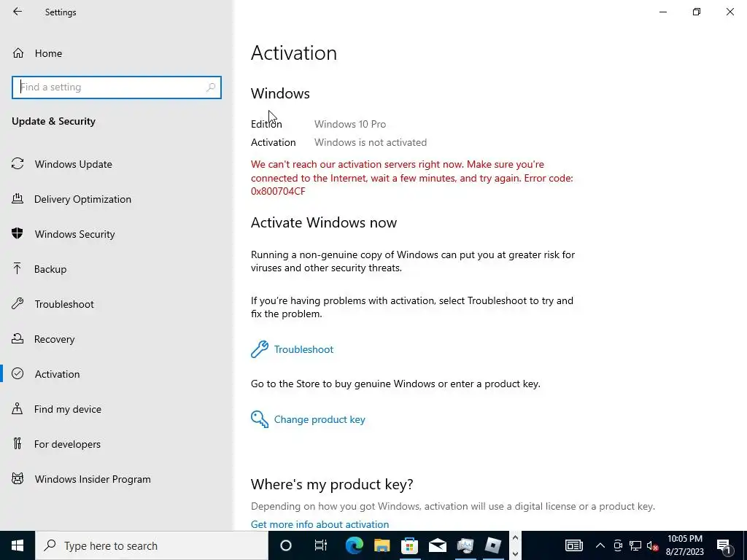The height and width of the screenshot is (560, 747).
Task: Open Microsoft Store from taskbar
Action: (409, 545)
